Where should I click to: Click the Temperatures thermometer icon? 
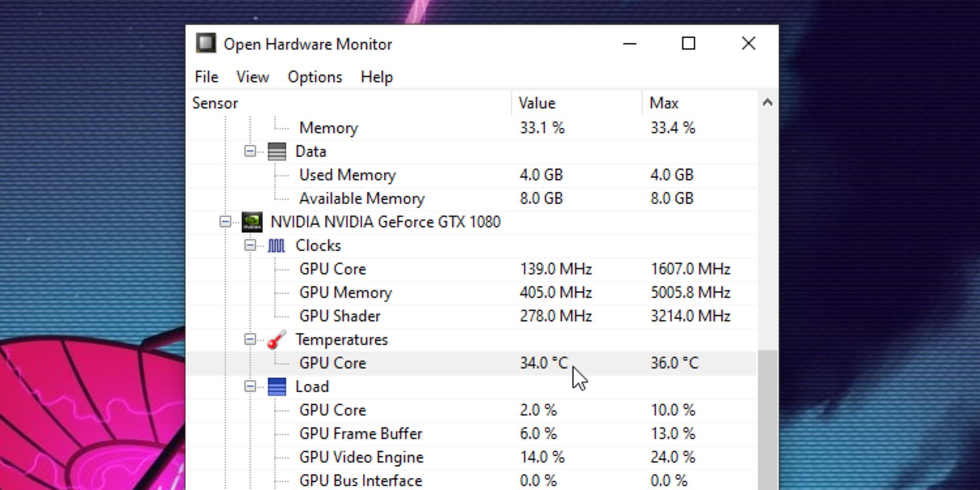(x=277, y=339)
